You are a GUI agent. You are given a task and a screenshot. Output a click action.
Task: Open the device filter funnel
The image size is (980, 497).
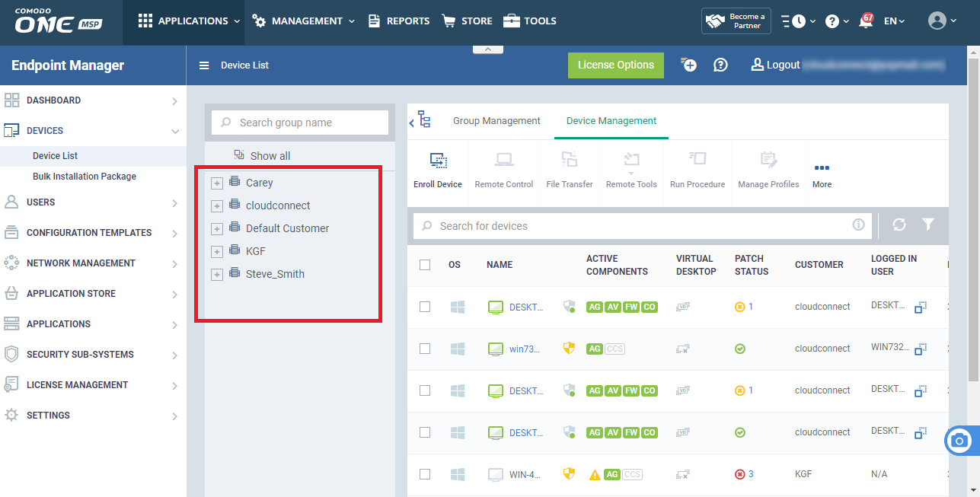(927, 225)
